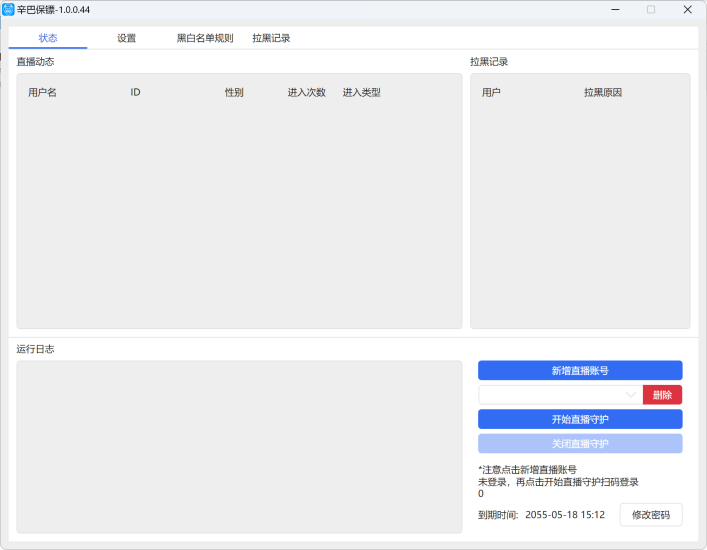This screenshot has height=550, width=707.
Task: Click the 拉黑原因 column header
Action: (x=603, y=92)
